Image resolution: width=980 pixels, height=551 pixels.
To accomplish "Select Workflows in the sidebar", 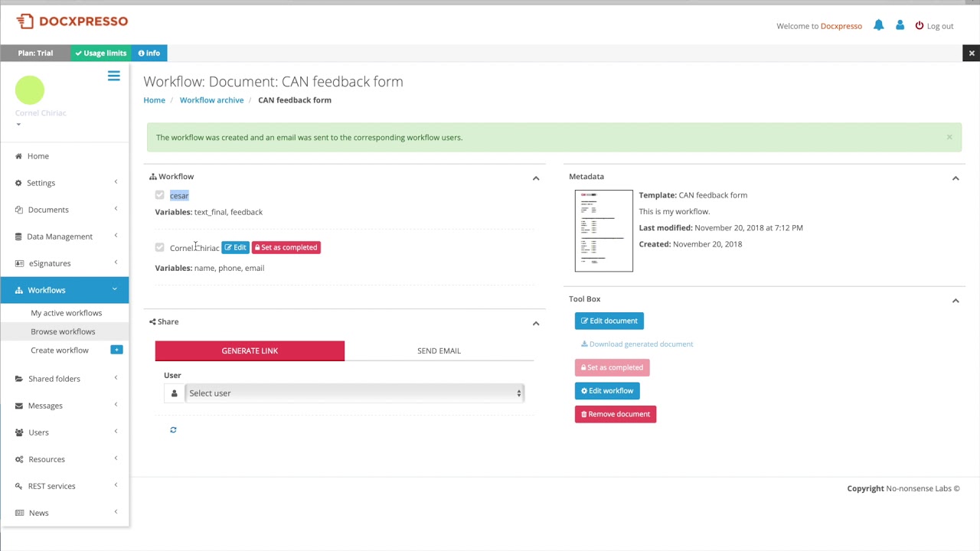I will 64,290.
